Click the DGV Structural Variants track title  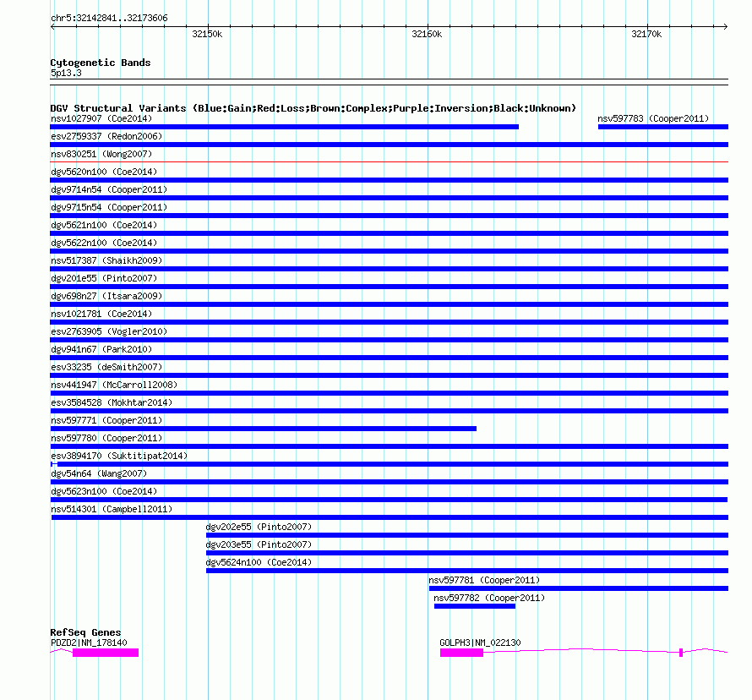coord(313,108)
